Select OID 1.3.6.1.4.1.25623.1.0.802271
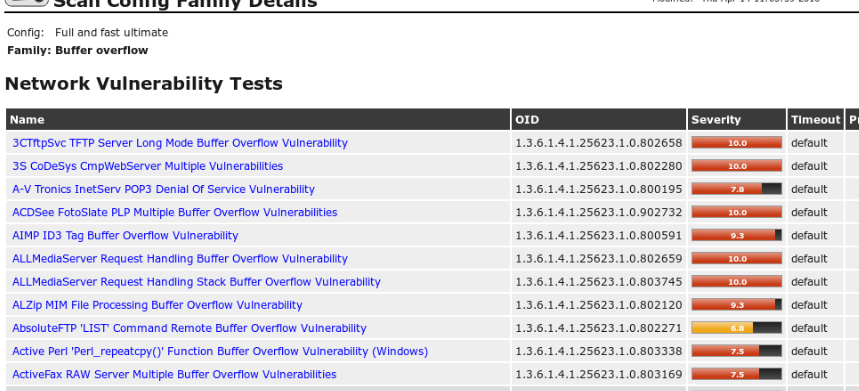Image resolution: width=859 pixels, height=391 pixels. tap(599, 328)
